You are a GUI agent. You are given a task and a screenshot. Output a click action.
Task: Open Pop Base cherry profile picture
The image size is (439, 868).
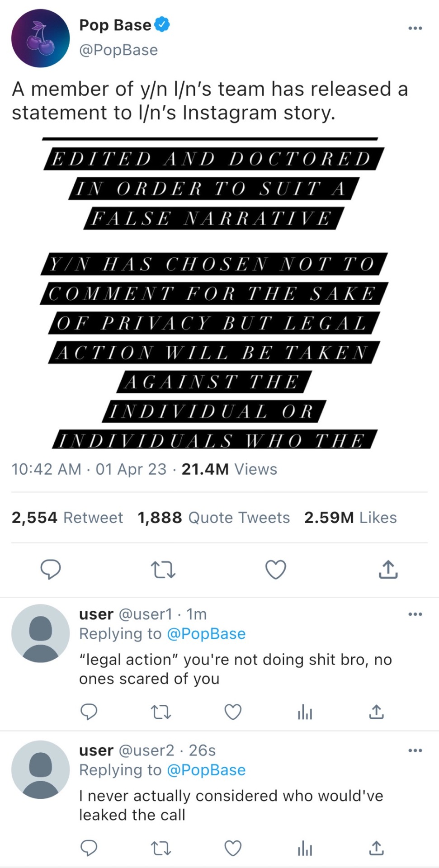(x=41, y=38)
